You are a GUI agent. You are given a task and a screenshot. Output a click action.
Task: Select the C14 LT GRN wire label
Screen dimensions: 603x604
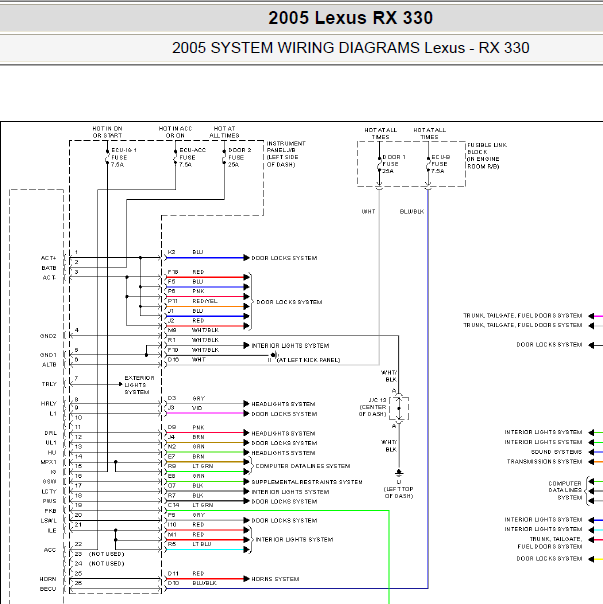click(x=190, y=505)
